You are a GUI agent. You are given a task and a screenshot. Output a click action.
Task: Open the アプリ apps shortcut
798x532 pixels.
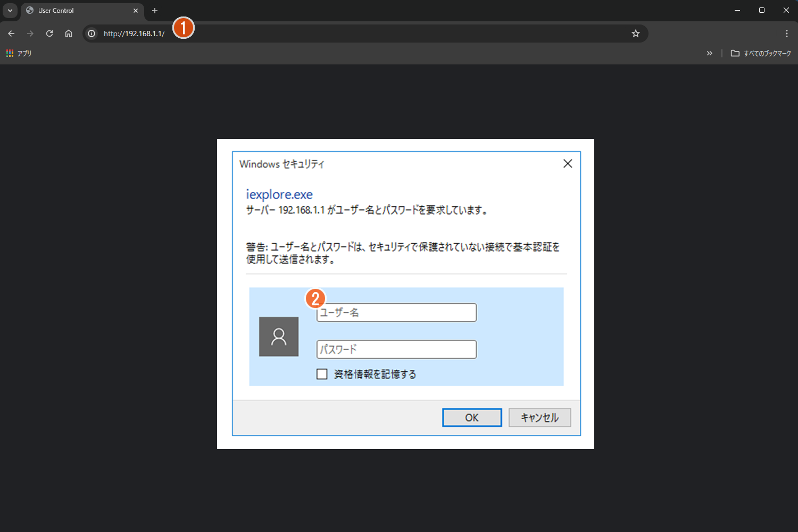[19, 53]
